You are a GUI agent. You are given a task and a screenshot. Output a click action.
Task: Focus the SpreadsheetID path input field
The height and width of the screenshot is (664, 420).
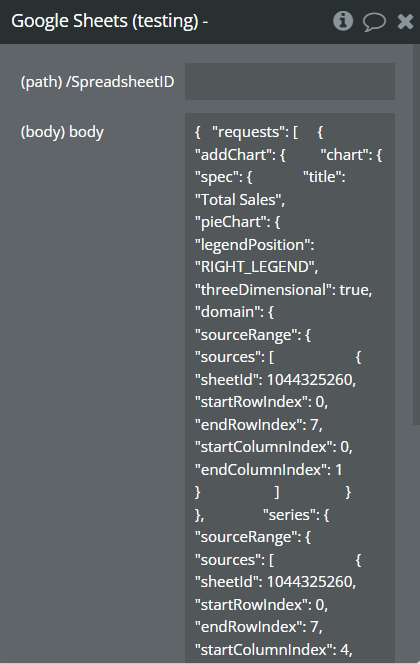tap(290, 82)
